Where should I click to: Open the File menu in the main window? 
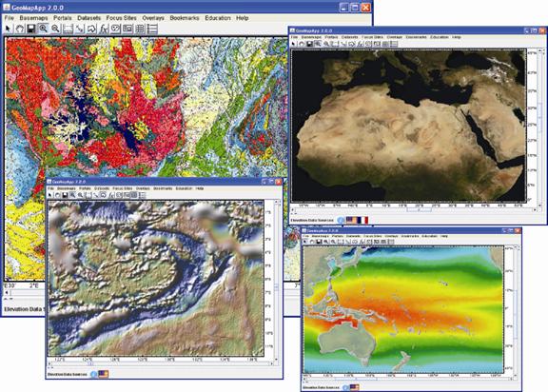click(x=10, y=18)
